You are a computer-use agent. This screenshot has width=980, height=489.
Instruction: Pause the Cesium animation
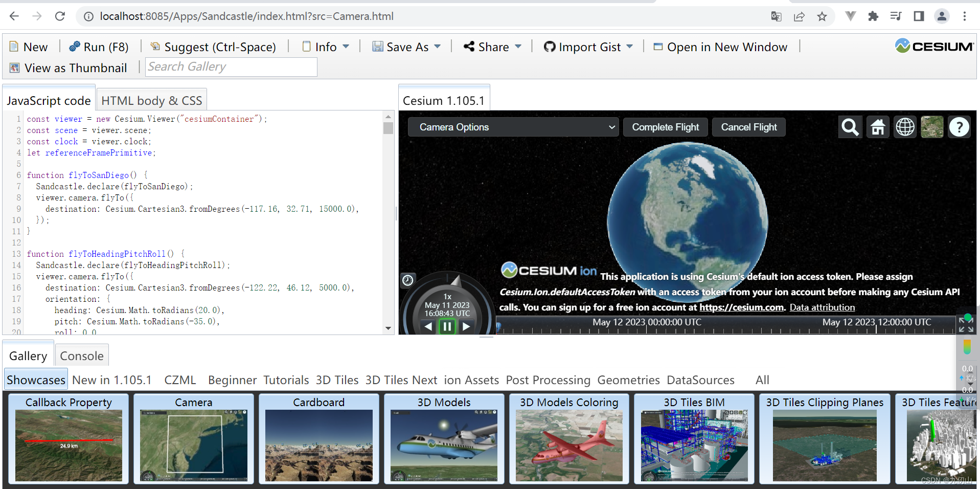[447, 326]
